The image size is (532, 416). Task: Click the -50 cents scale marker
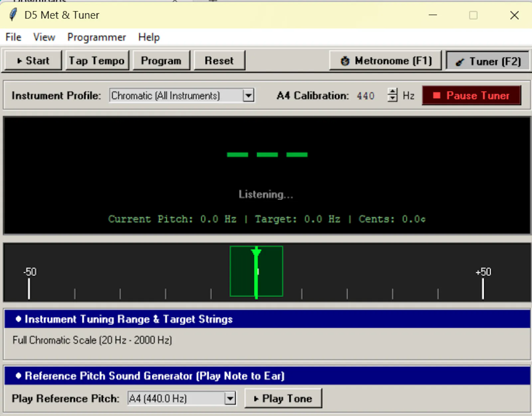pyautogui.click(x=30, y=272)
